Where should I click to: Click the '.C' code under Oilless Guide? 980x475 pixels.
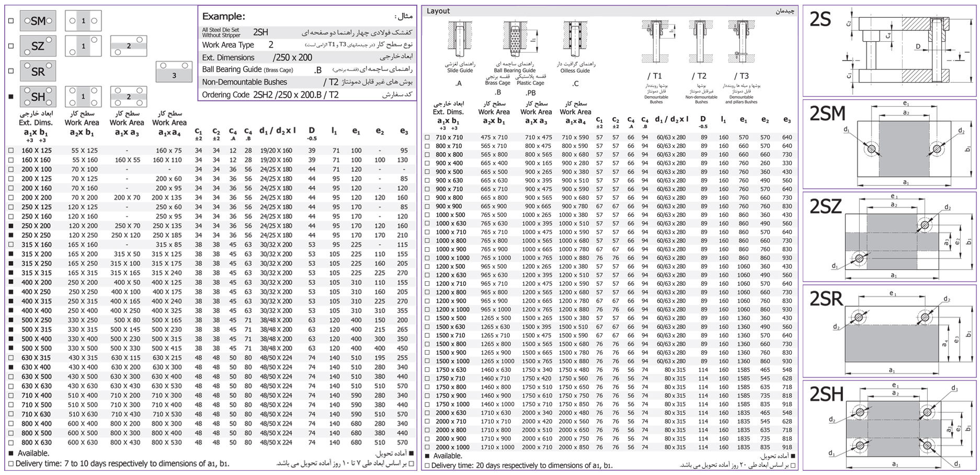click(575, 84)
